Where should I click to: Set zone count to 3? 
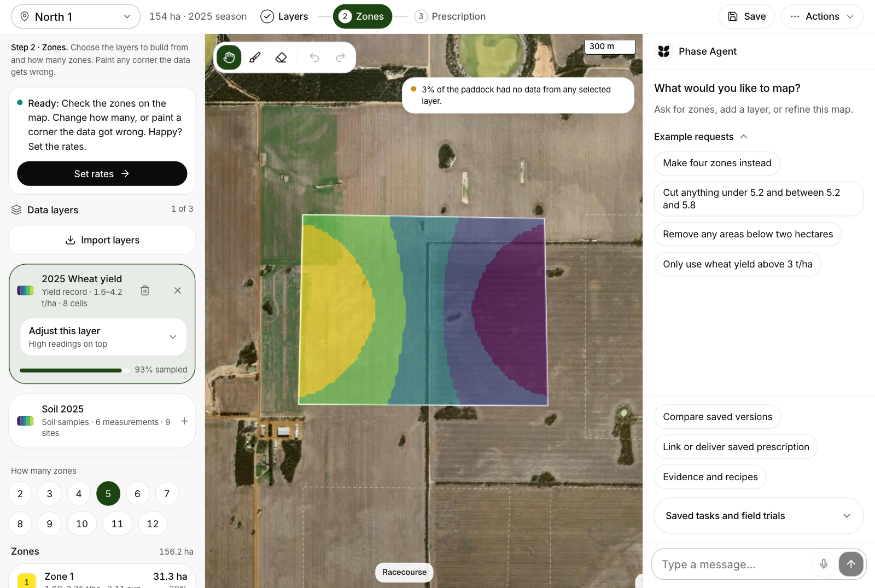pyautogui.click(x=50, y=494)
